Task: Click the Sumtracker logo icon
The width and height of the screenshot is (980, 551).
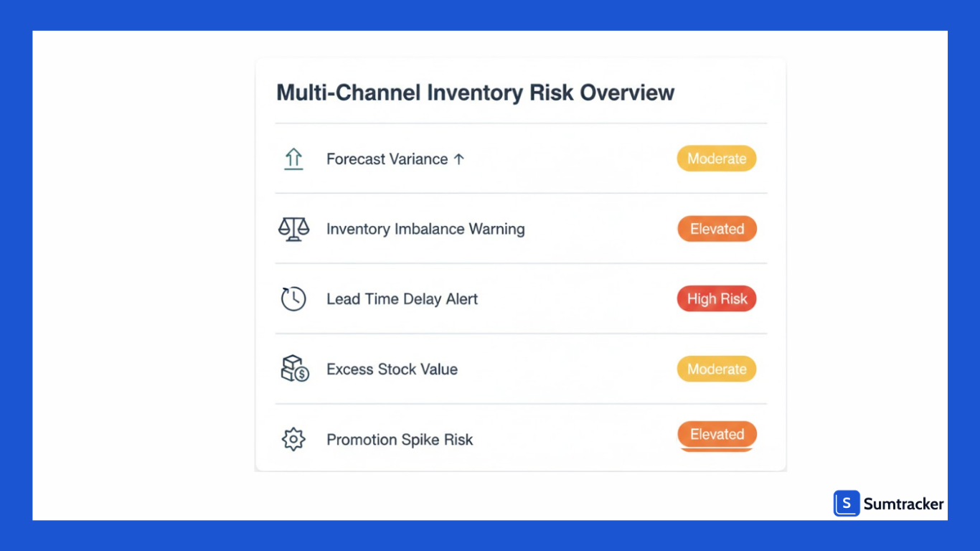Action: pyautogui.click(x=847, y=504)
